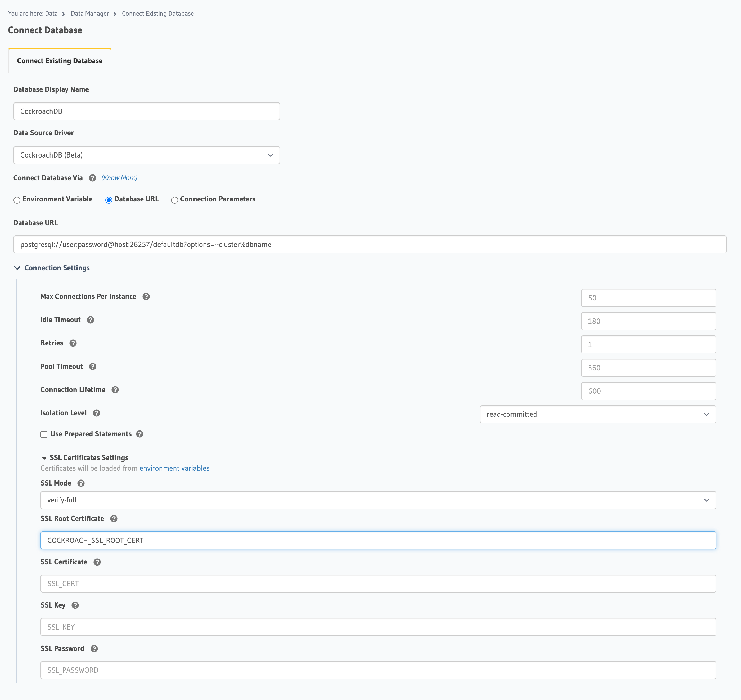741x700 pixels.
Task: Click the Retries help question mark
Action: click(x=73, y=343)
